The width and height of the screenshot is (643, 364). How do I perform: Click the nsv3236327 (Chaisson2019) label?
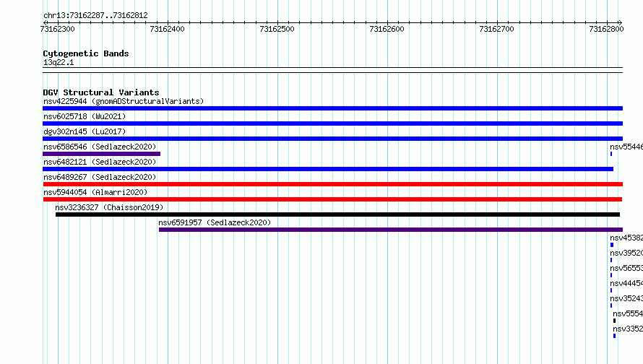pos(109,207)
